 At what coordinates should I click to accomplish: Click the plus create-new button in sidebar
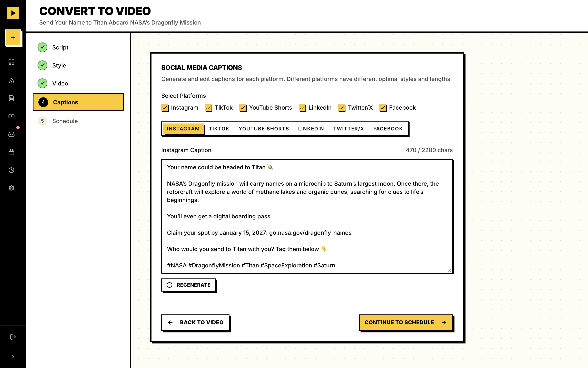point(13,37)
